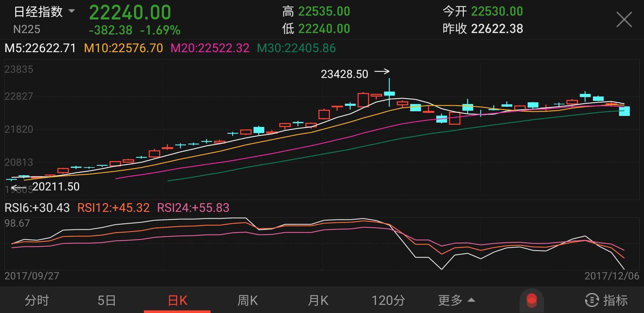
Task: Switch to the 周K weekly chart tab
Action: click(x=248, y=300)
